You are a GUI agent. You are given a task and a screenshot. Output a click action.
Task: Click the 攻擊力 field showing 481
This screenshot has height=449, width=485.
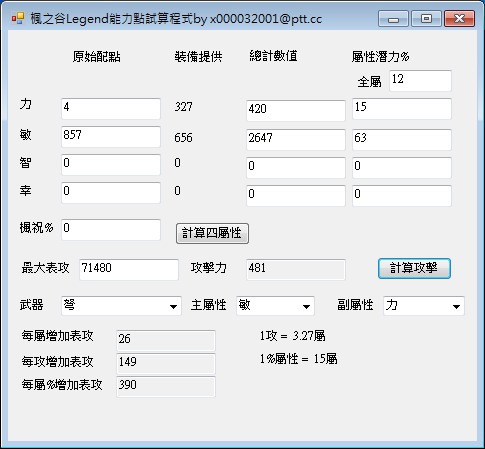tap(296, 270)
